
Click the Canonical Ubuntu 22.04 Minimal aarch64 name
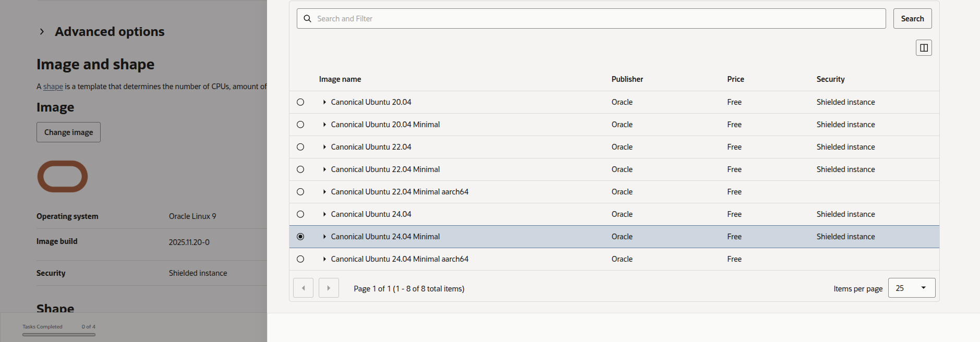pyautogui.click(x=400, y=192)
